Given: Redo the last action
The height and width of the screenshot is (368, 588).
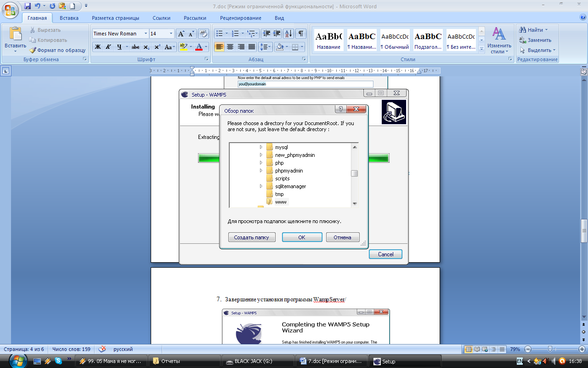Looking at the screenshot, I should (x=52, y=6).
